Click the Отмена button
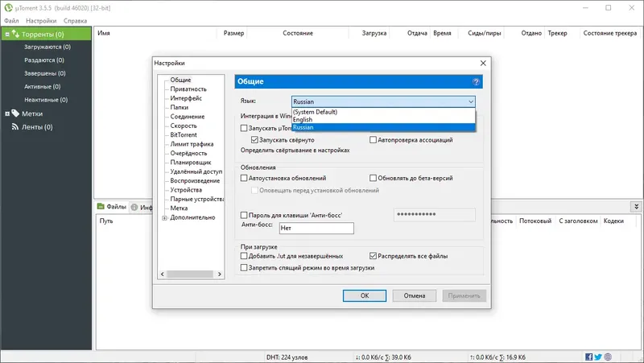 pyautogui.click(x=415, y=295)
